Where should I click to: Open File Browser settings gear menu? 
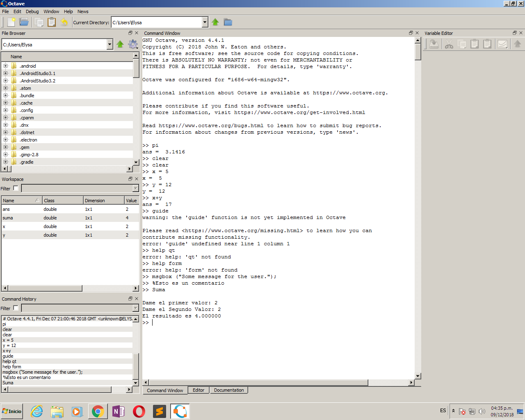133,44
